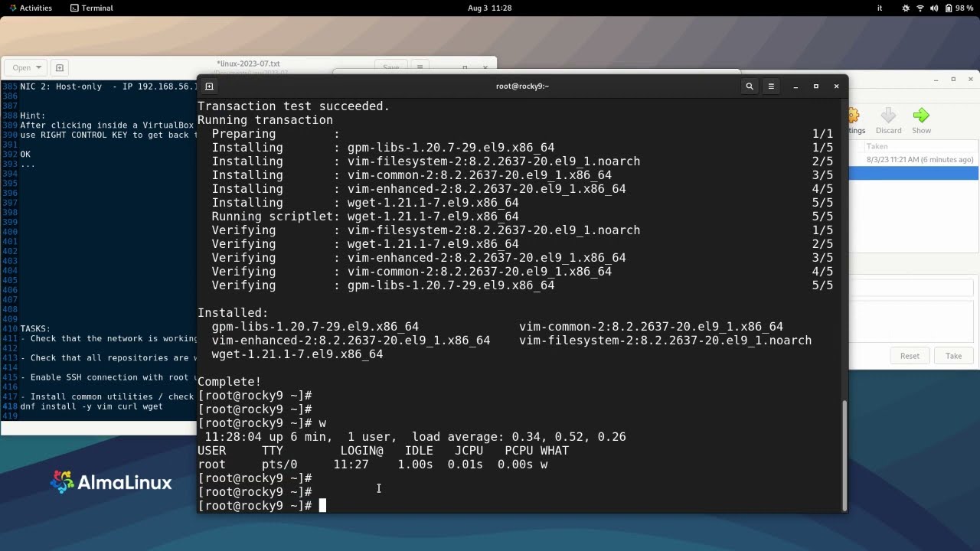Image resolution: width=980 pixels, height=551 pixels.
Task: Minimize the root@rocky9 terminal window
Action: pos(796,86)
